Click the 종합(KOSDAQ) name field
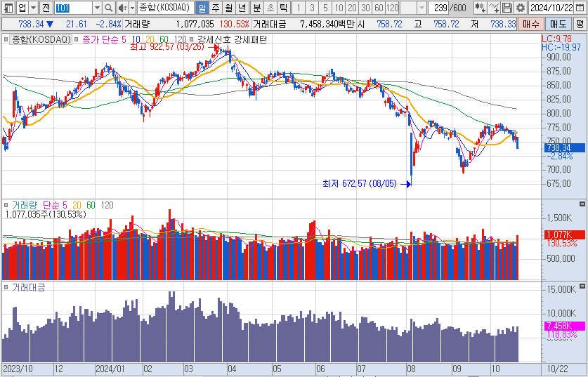This screenshot has width=588, height=377. click(x=165, y=8)
